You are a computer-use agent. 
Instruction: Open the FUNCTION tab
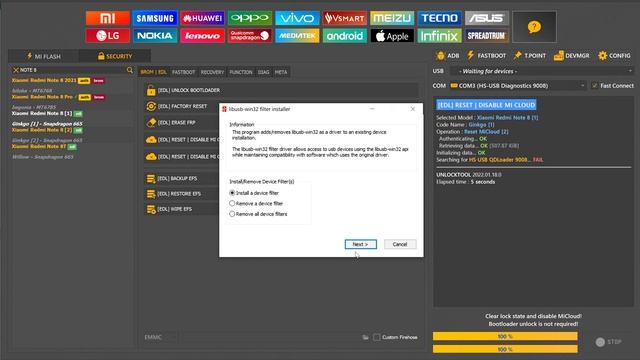(241, 72)
